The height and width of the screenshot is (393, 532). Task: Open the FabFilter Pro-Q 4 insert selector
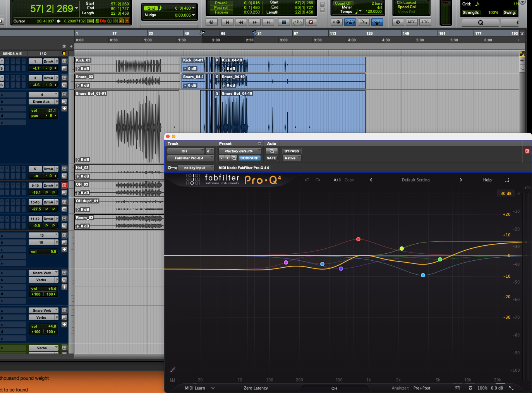coord(190,158)
